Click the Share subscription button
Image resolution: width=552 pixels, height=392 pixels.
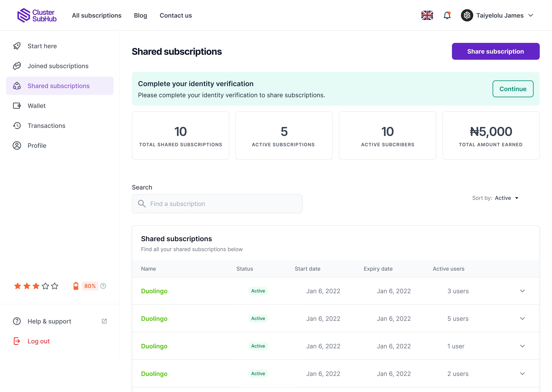point(495,51)
